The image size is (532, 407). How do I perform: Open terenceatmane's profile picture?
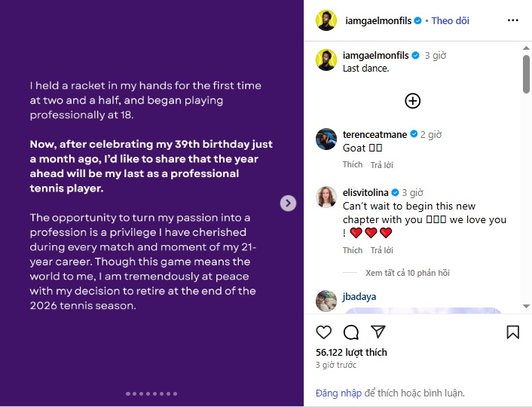(x=326, y=139)
